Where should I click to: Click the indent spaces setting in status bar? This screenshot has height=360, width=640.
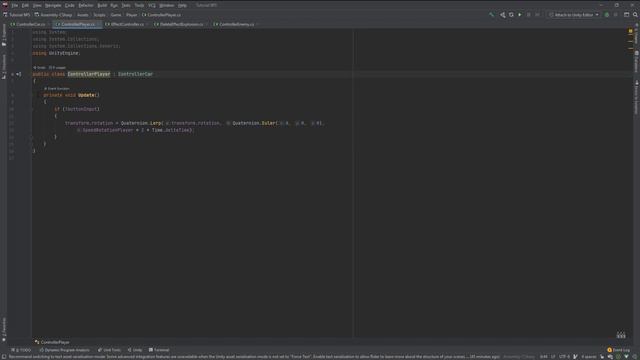coord(588,357)
